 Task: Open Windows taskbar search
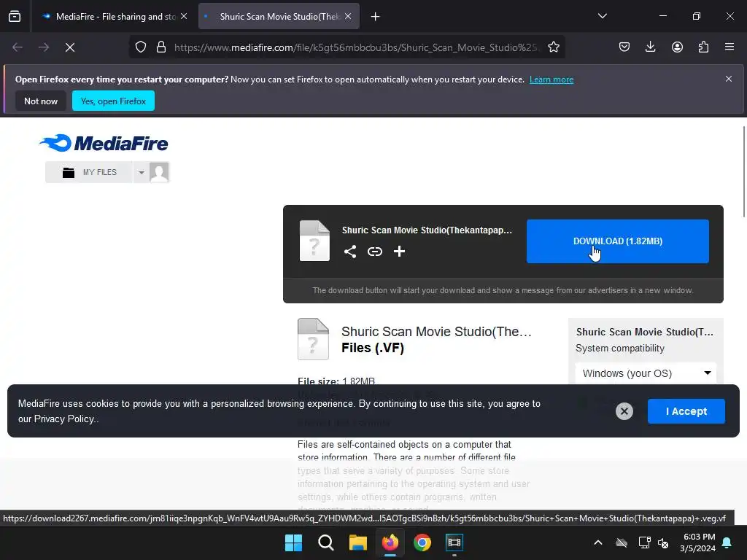coord(326,542)
